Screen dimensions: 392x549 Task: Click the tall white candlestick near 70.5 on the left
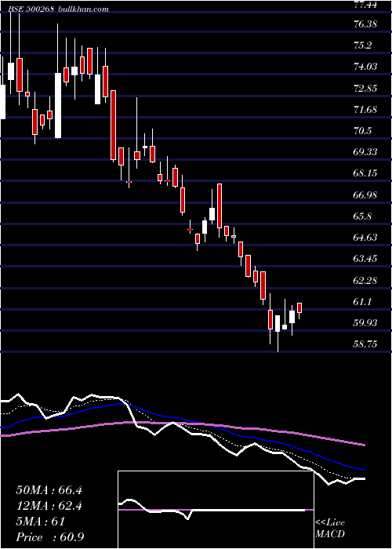click(x=58, y=105)
